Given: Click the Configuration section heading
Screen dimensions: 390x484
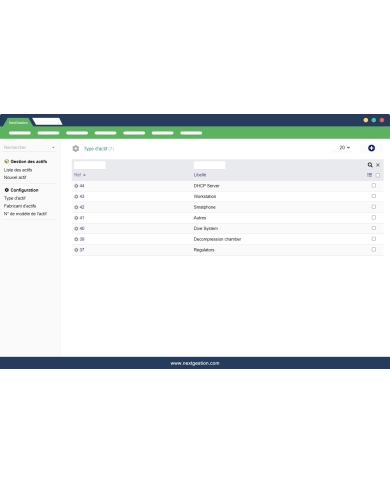Looking at the screenshot, I should tap(24, 190).
